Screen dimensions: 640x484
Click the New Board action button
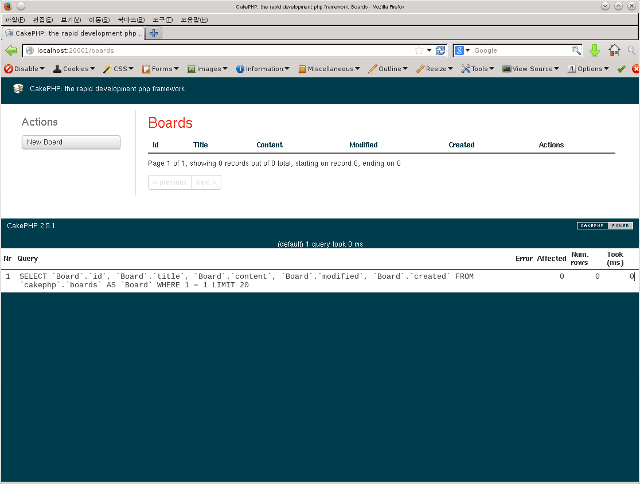71,142
